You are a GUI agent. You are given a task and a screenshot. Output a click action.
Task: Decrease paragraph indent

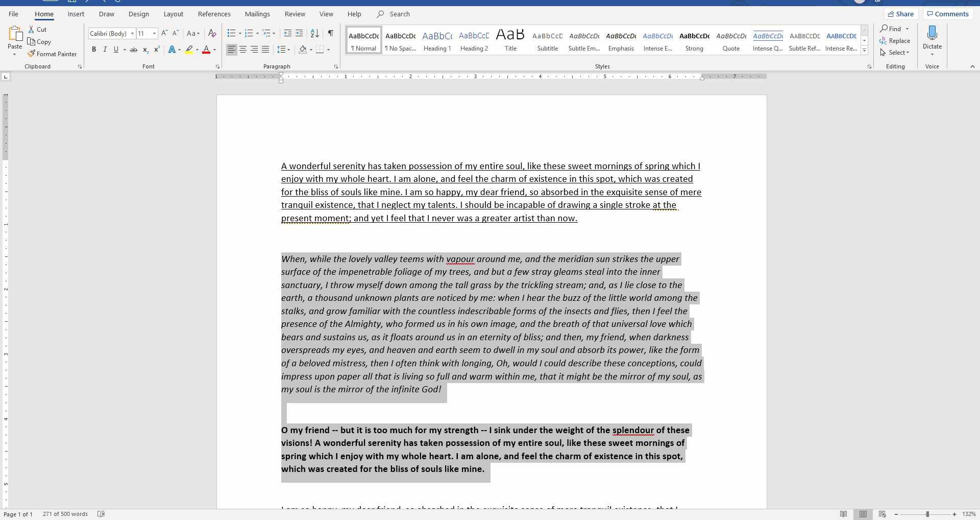pyautogui.click(x=288, y=33)
